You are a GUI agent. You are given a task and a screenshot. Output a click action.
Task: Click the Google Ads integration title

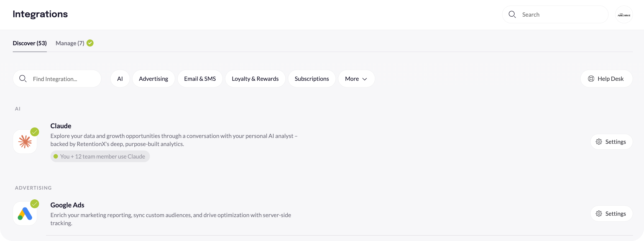[x=67, y=205]
